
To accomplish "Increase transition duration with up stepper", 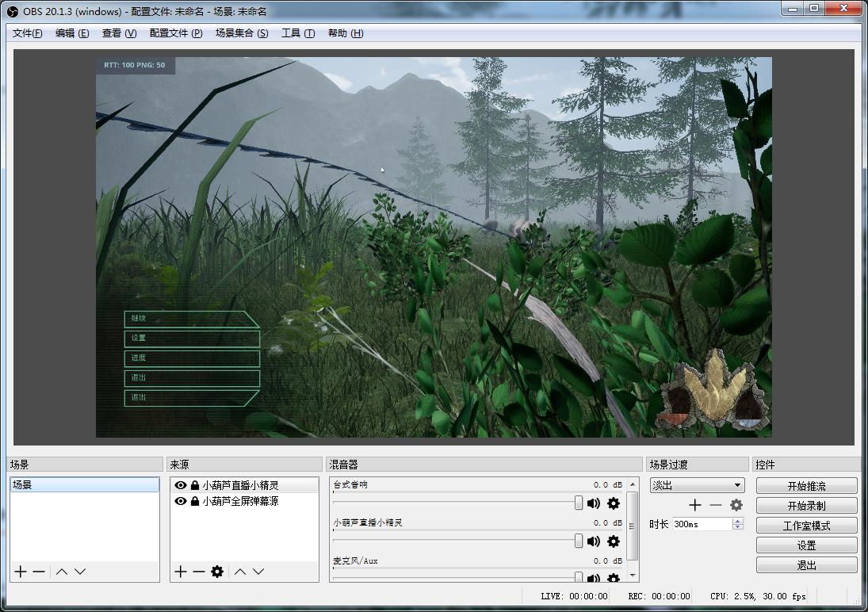I will click(738, 521).
